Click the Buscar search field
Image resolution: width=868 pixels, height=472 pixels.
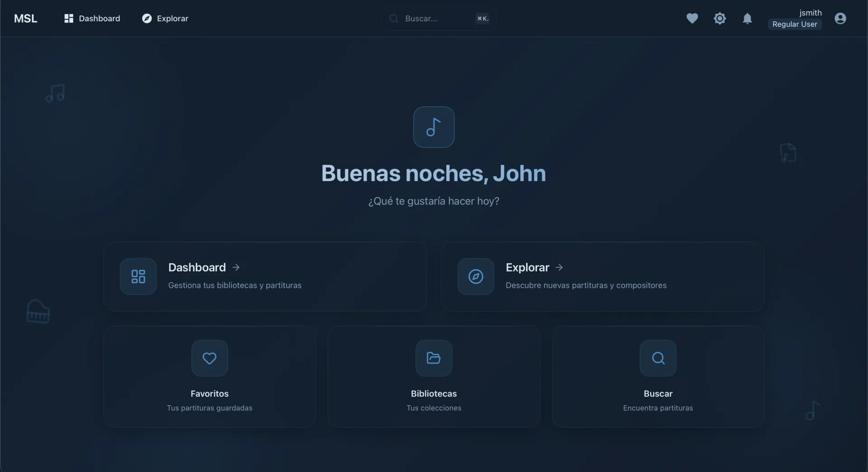(x=439, y=19)
